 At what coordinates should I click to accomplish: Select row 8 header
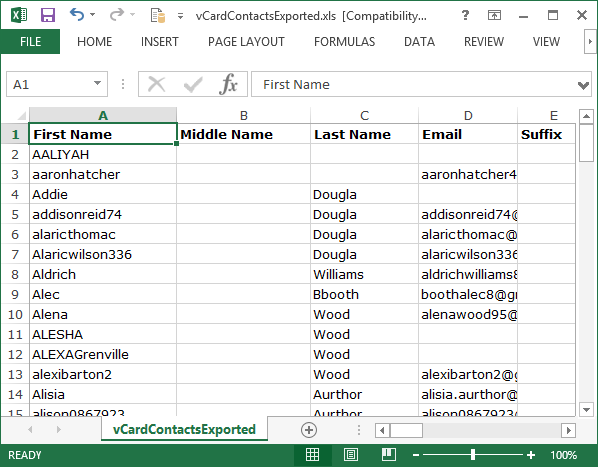pos(15,274)
